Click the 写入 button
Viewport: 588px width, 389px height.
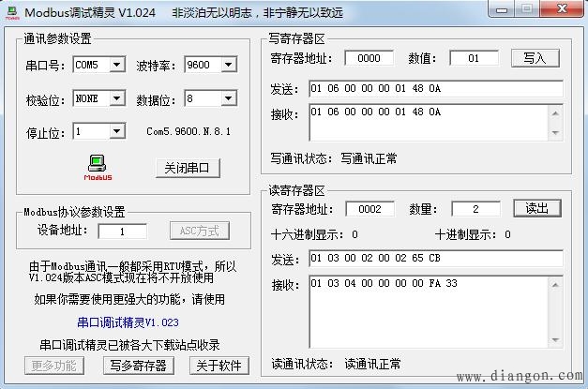point(535,58)
